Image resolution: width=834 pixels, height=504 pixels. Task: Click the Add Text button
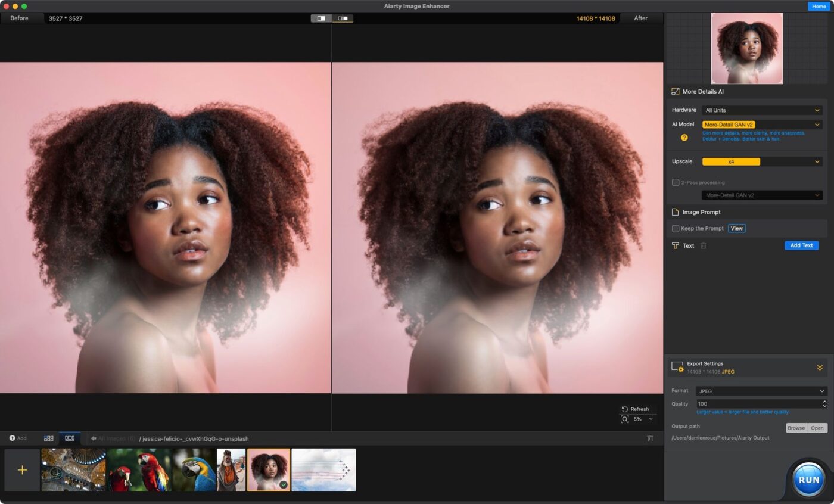pyautogui.click(x=801, y=245)
